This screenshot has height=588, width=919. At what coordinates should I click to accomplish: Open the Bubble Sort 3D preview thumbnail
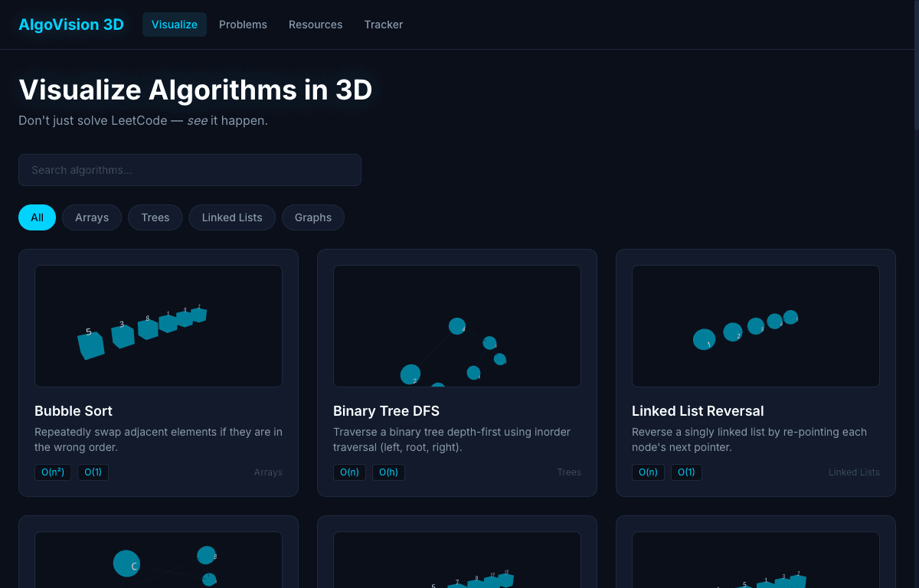coord(159,325)
